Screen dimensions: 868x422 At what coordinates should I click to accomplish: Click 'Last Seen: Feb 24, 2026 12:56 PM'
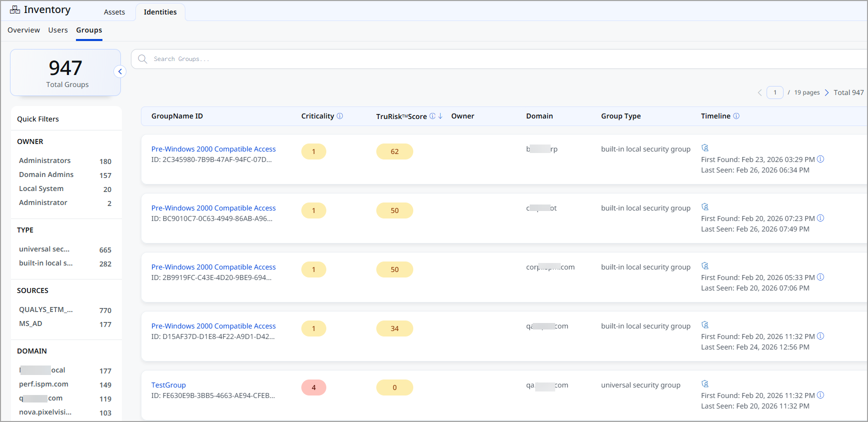tap(755, 347)
